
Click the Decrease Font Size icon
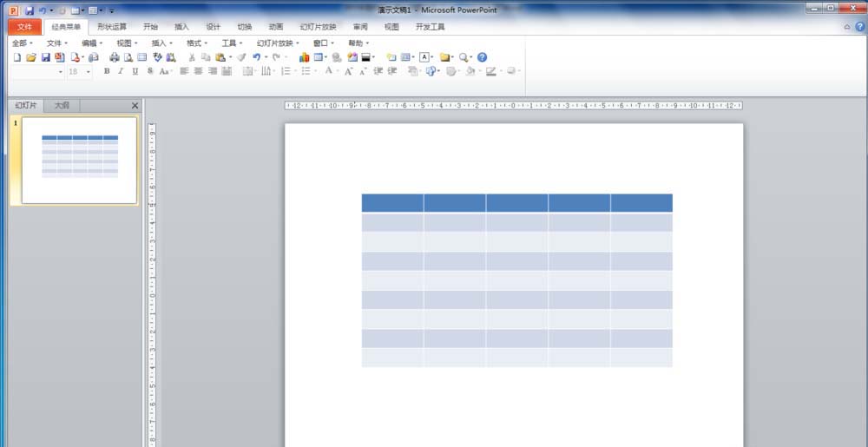[363, 71]
